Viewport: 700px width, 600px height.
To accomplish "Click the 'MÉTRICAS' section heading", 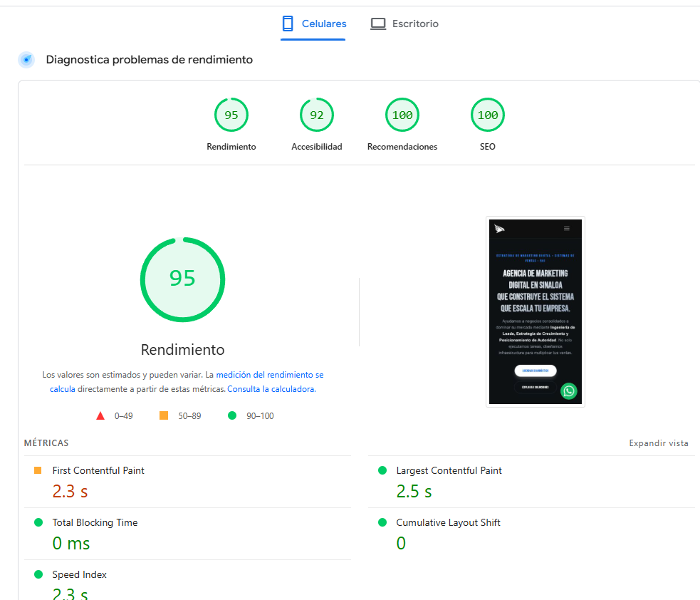I will pos(46,443).
